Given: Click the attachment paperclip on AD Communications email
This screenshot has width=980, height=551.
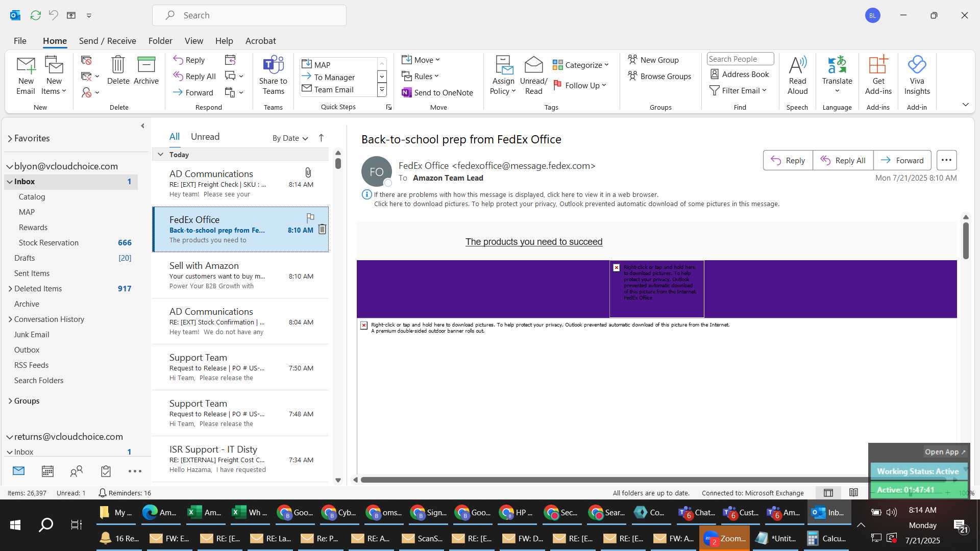Looking at the screenshot, I should click(308, 172).
